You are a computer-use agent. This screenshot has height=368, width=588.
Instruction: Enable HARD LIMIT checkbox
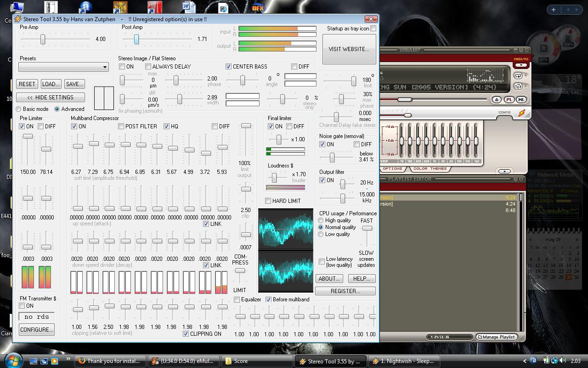click(268, 201)
